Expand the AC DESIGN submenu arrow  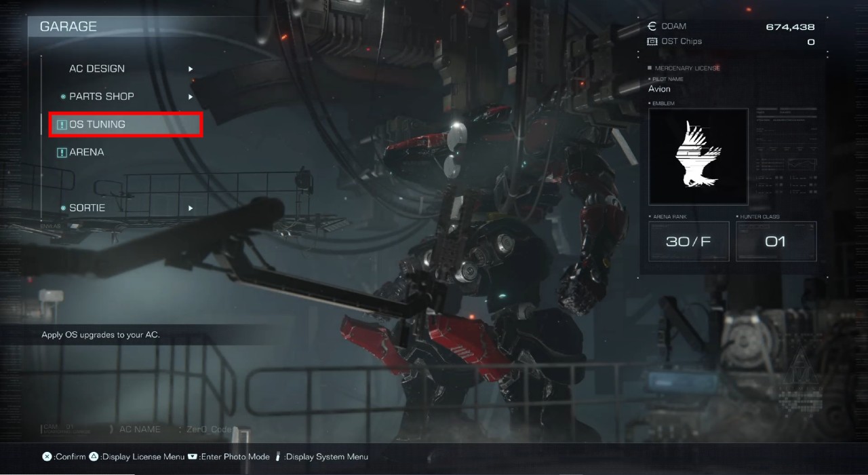click(x=191, y=69)
